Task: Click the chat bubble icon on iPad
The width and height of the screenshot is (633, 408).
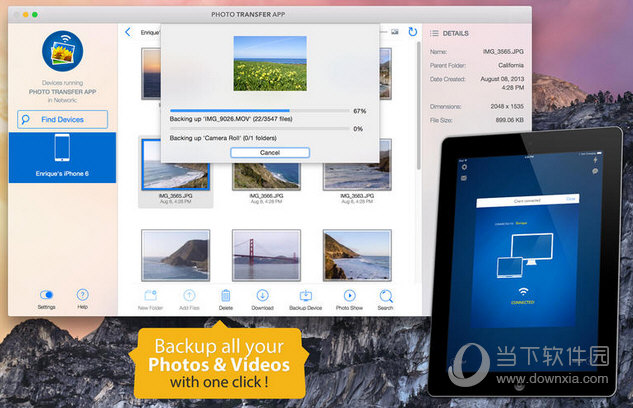Action: coord(595,172)
